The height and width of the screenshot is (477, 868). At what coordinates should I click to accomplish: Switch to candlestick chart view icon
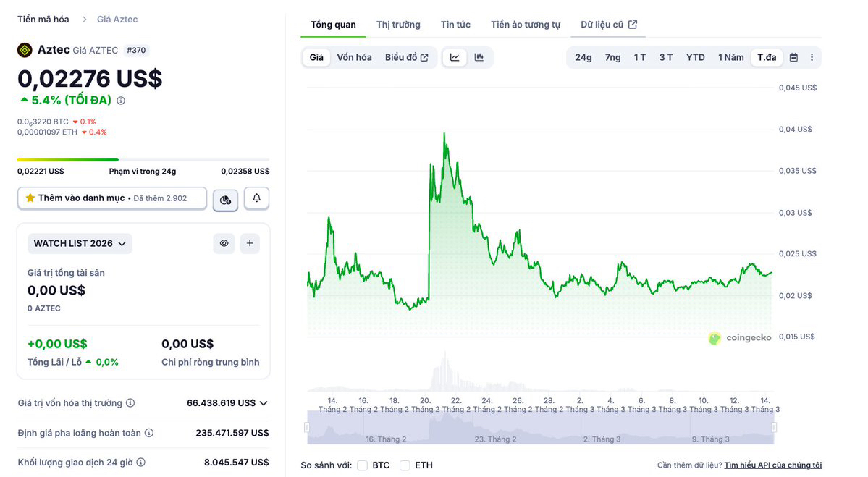(x=479, y=58)
